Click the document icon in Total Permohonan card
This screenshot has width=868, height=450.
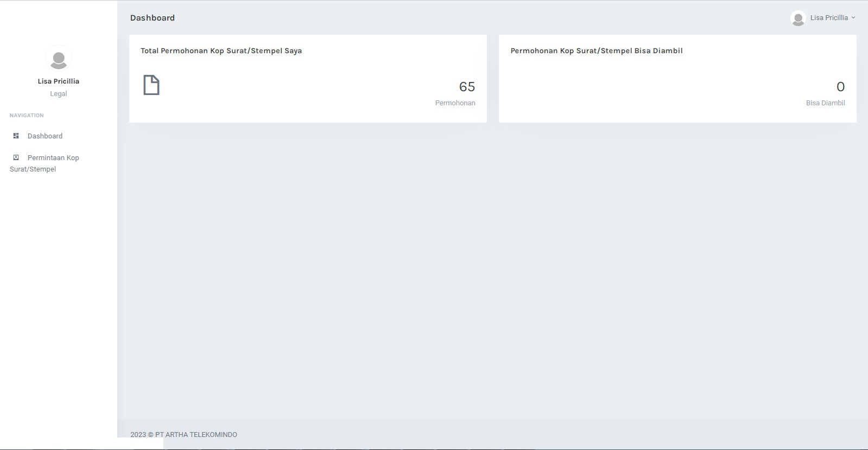click(x=151, y=85)
